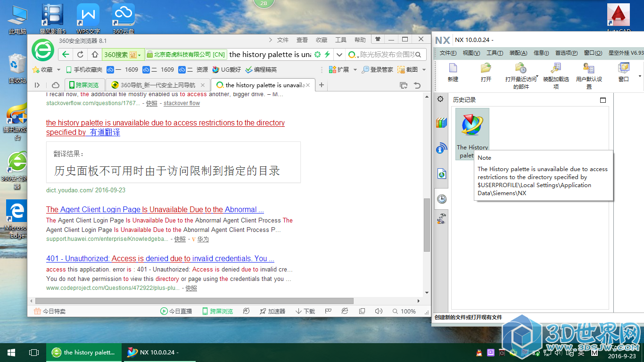This screenshot has height=362, width=644.
Task: Click the browser horizontal scrollbar thumb
Action: pyautogui.click(x=194, y=301)
